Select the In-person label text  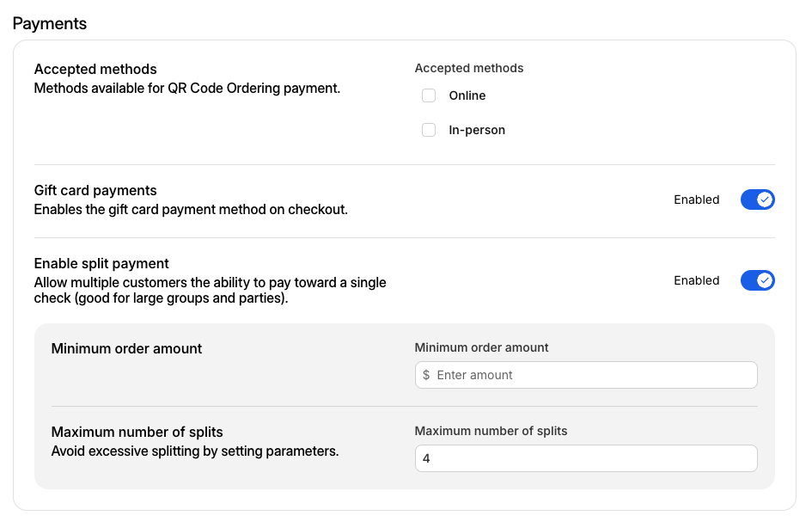pos(477,131)
